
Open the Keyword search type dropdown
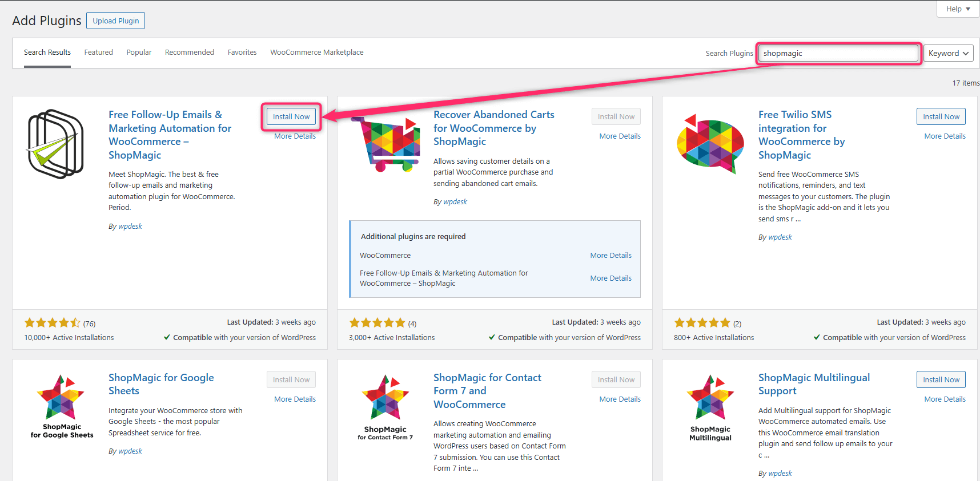(948, 53)
